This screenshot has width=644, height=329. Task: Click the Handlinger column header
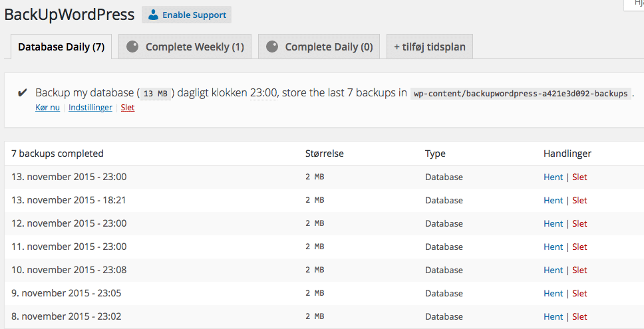(x=567, y=154)
